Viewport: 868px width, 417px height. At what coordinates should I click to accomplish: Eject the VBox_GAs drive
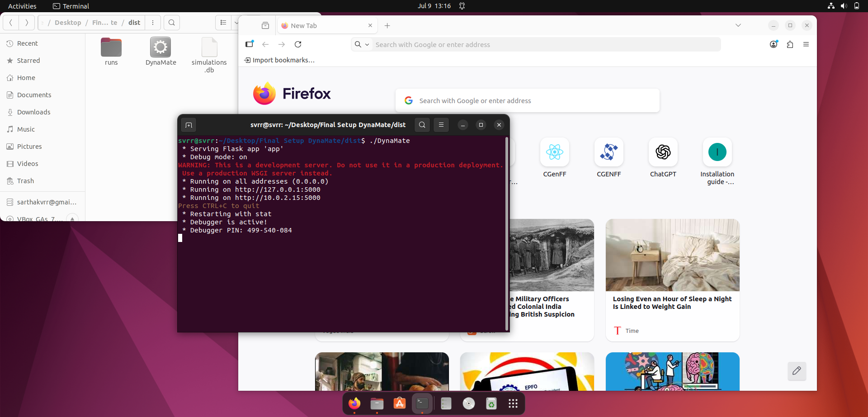pos(72,218)
